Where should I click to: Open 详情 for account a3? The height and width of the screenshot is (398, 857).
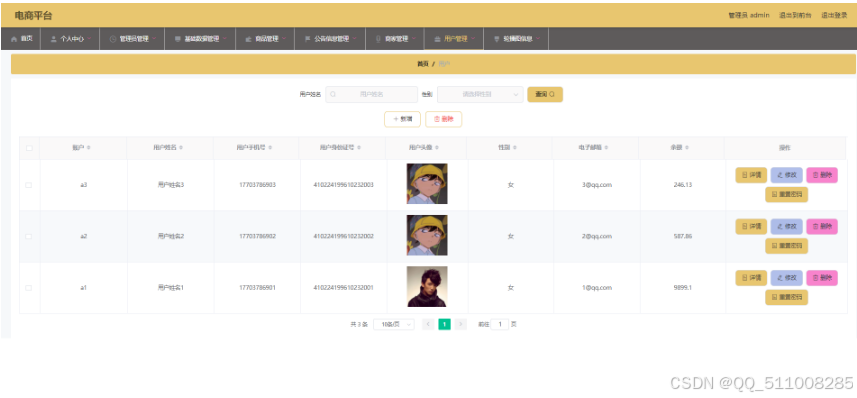(751, 175)
